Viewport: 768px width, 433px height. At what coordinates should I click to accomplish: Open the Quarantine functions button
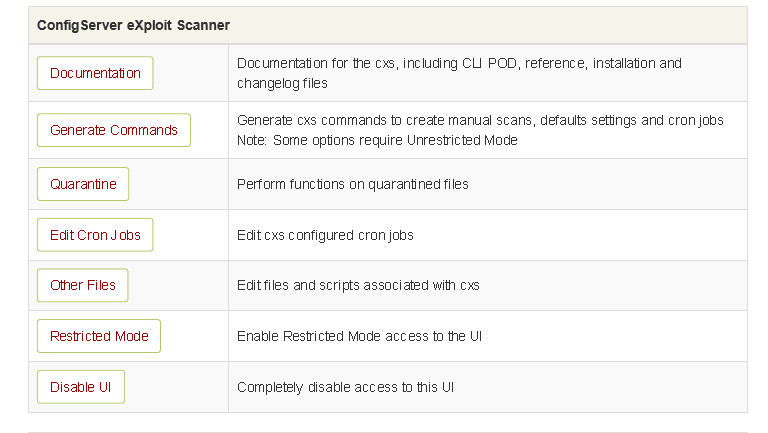click(83, 184)
